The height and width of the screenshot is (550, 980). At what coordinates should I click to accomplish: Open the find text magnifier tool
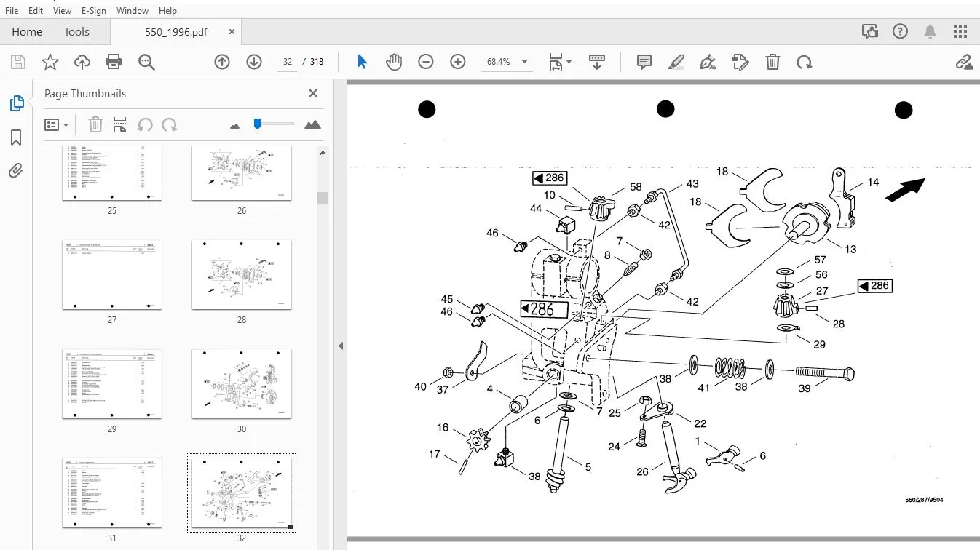coord(146,63)
